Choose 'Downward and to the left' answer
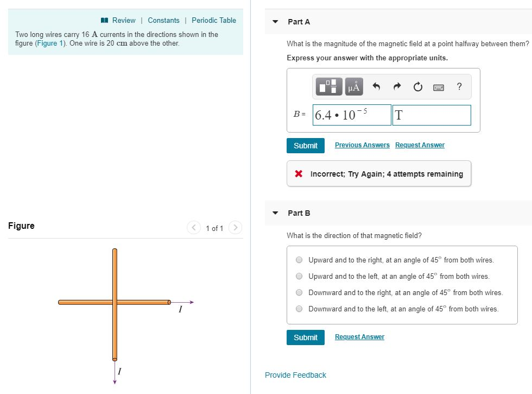The image size is (532, 394). pos(299,309)
